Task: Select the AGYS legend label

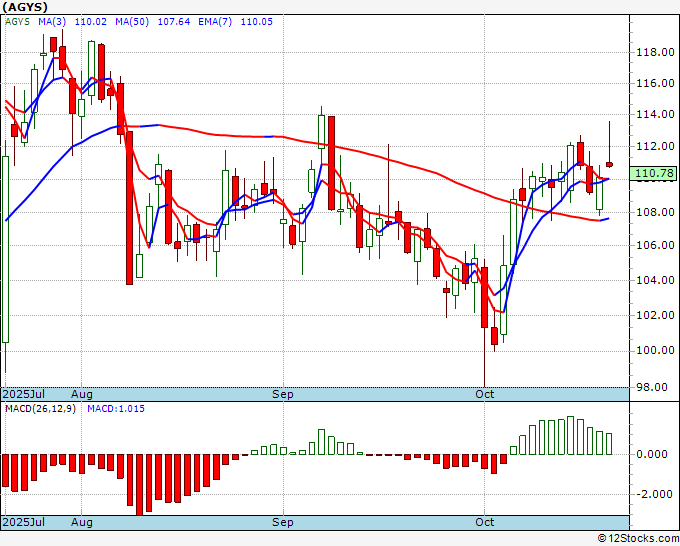Action: point(17,22)
